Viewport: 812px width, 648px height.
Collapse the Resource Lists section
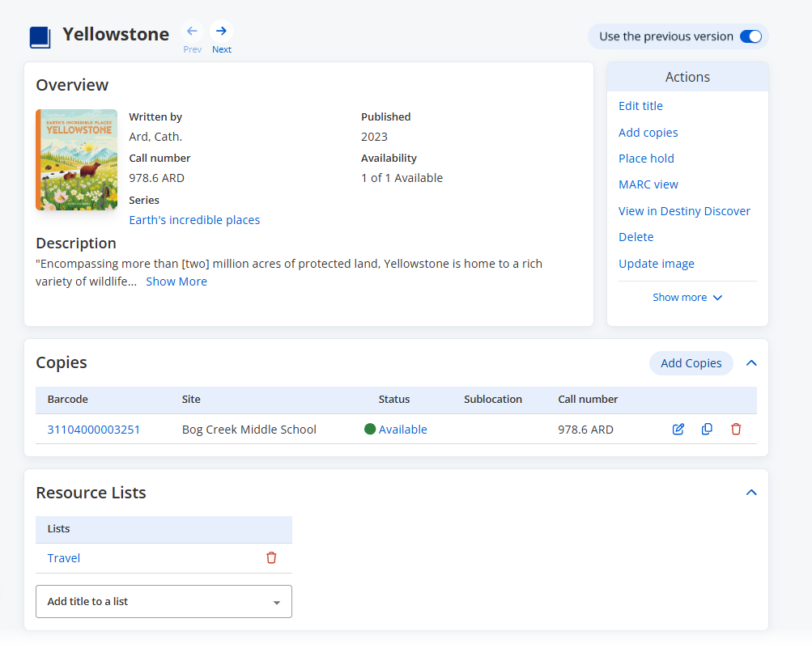point(751,493)
